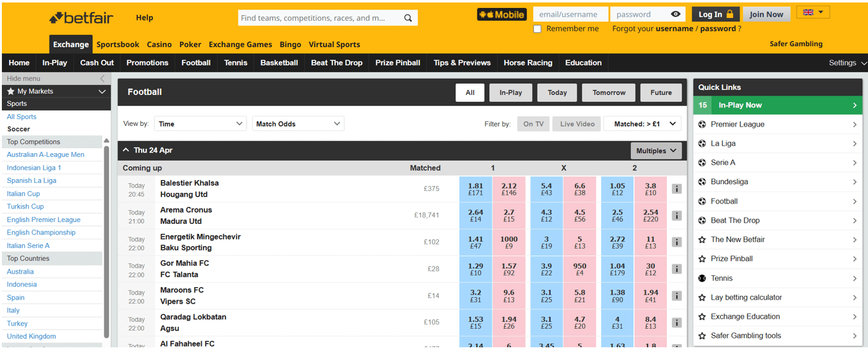This screenshot has height=351, width=868.
Task: Select the Tomorrow filter button
Action: point(608,92)
